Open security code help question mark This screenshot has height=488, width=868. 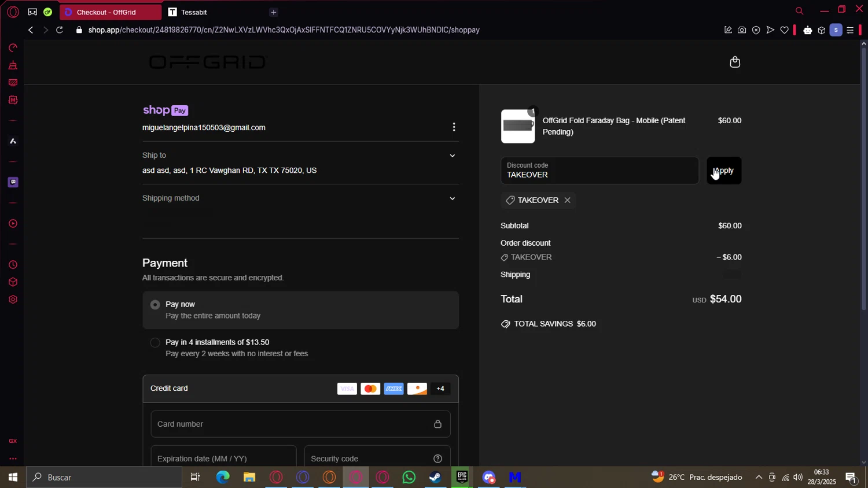point(438,459)
